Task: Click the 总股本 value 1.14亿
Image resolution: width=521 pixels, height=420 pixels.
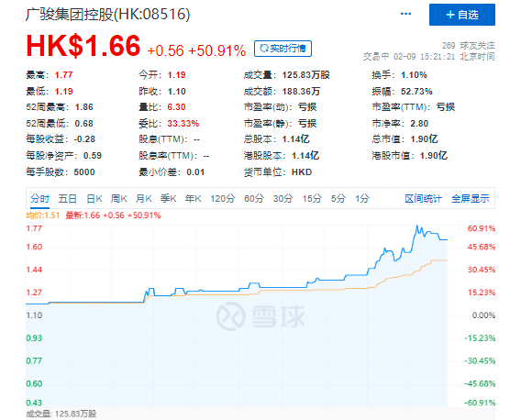Action: tap(295, 139)
